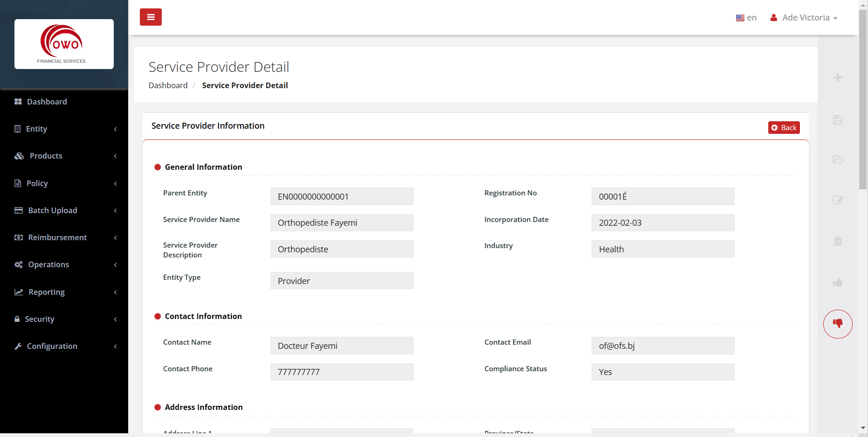Click the edit pencil icon in right toolbar
The image size is (868, 437).
point(838,200)
